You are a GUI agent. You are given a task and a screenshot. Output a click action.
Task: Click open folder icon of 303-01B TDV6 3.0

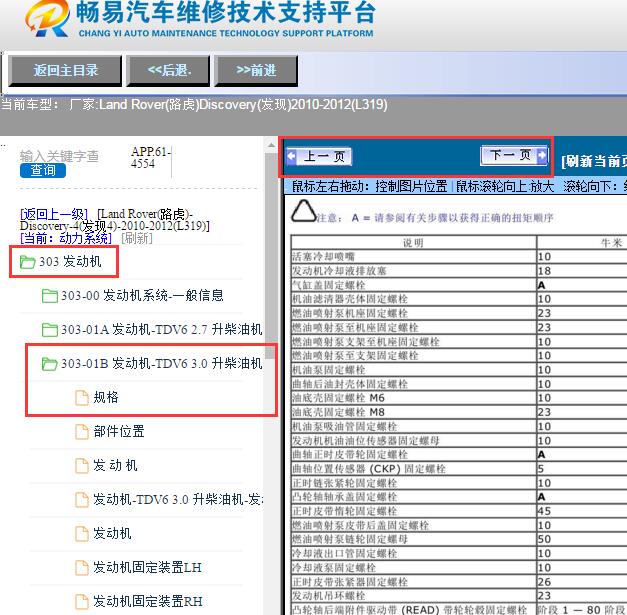(x=50, y=364)
